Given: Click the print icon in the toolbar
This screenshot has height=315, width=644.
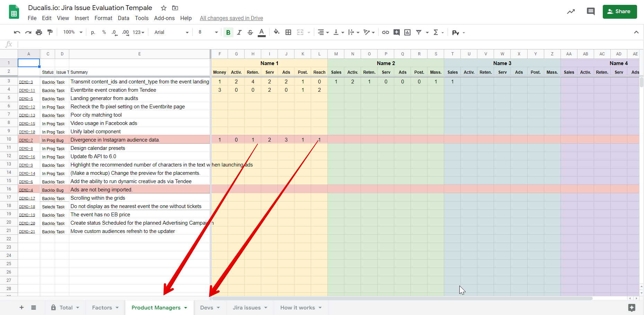Looking at the screenshot, I should tap(39, 32).
